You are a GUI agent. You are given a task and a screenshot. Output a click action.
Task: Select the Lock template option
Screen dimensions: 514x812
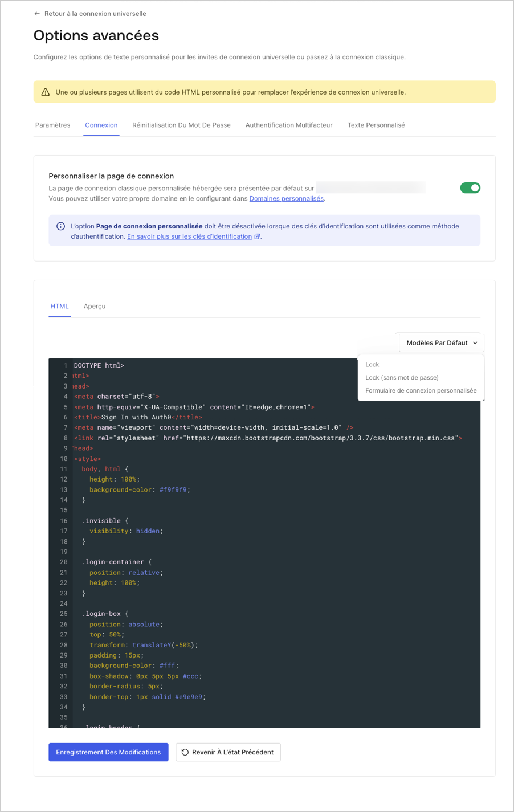372,365
